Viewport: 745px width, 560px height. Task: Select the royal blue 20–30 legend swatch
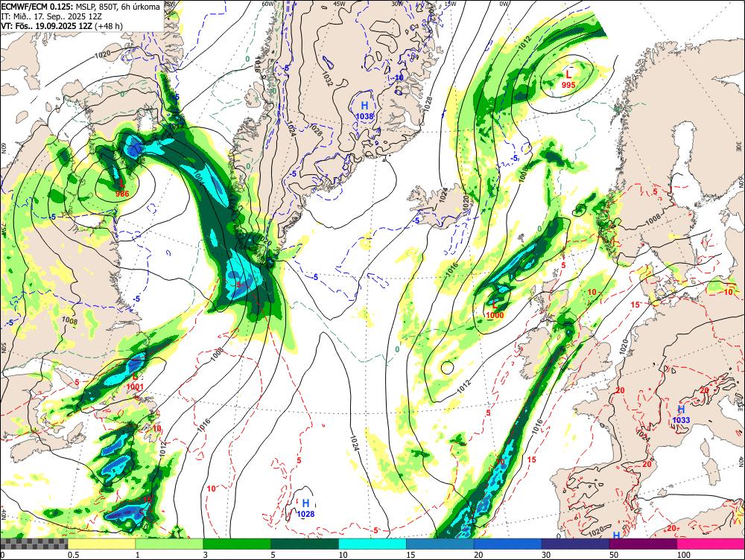pos(508,544)
